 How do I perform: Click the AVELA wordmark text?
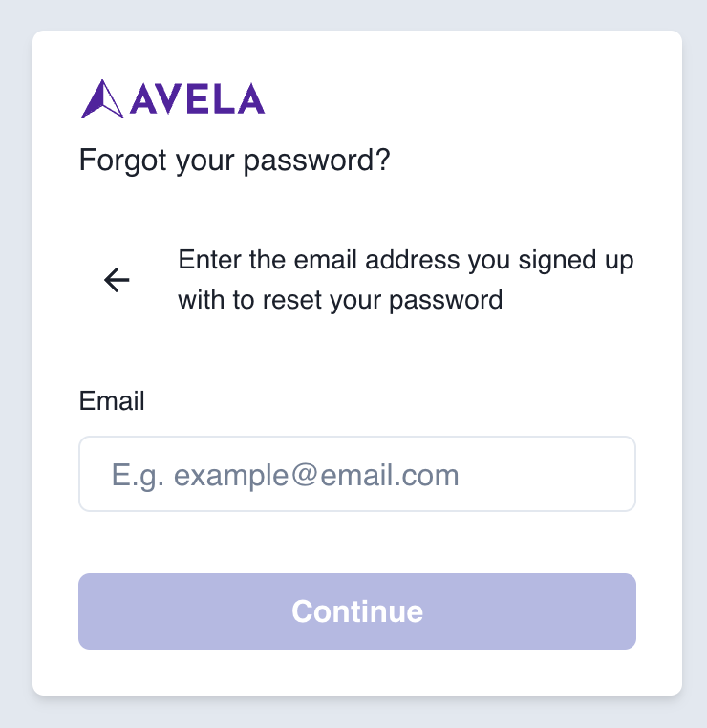pos(197,98)
